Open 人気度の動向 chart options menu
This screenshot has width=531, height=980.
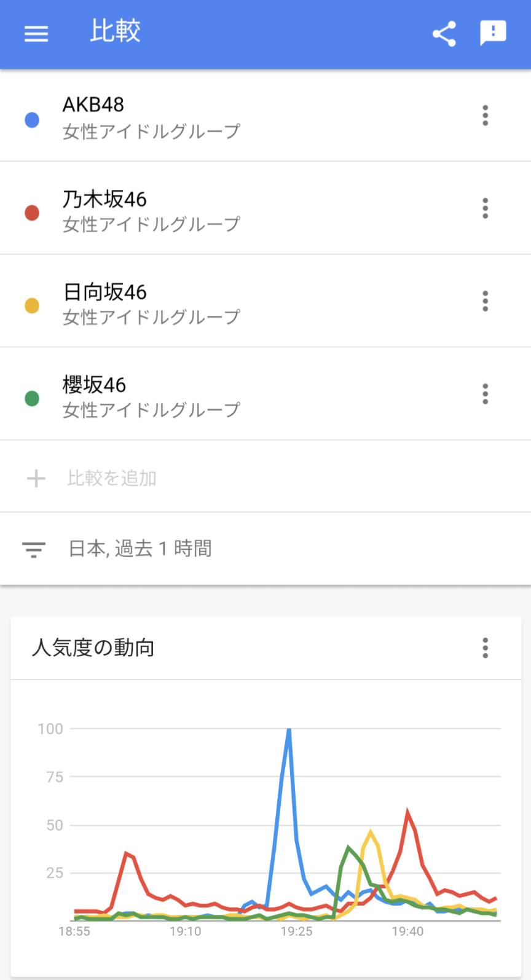click(485, 648)
